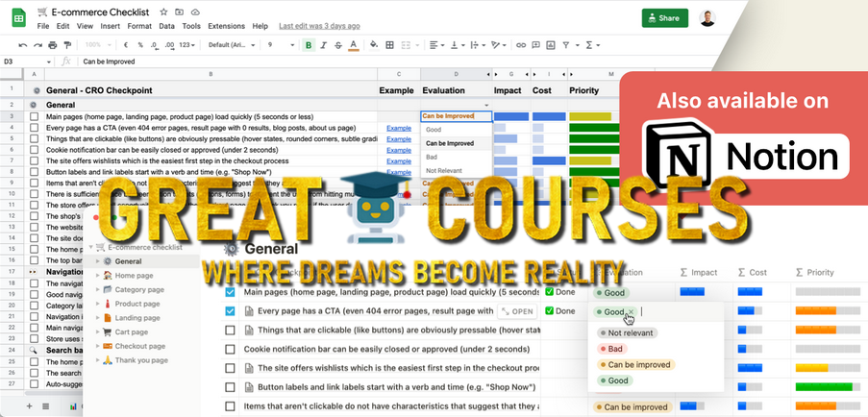Viewport: 868px width, 417px height.
Task: Open Last edit was 3 days ago link
Action: pyautogui.click(x=319, y=26)
